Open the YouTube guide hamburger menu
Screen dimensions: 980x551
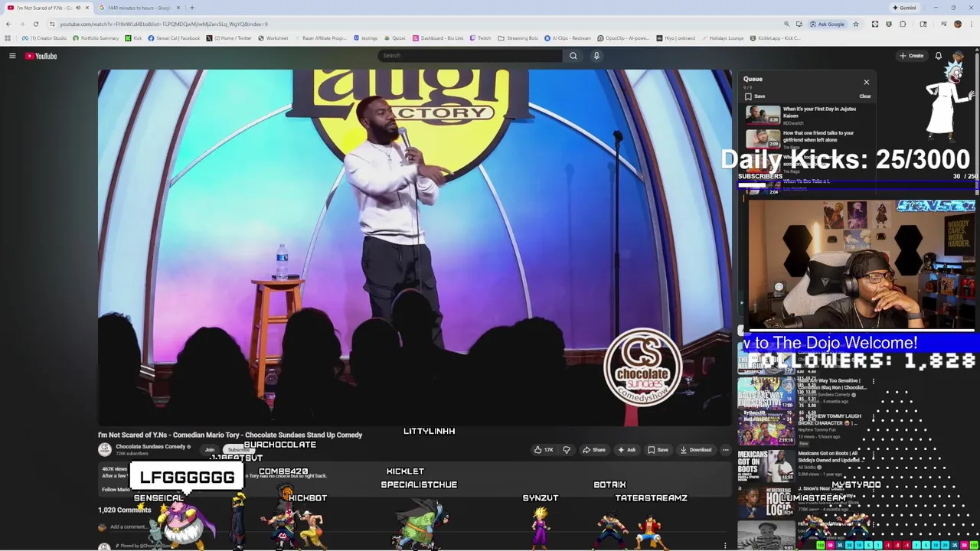click(x=12, y=56)
